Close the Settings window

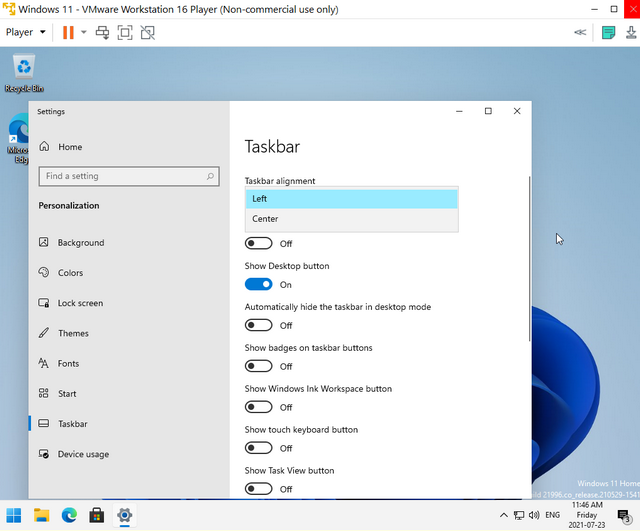click(517, 111)
